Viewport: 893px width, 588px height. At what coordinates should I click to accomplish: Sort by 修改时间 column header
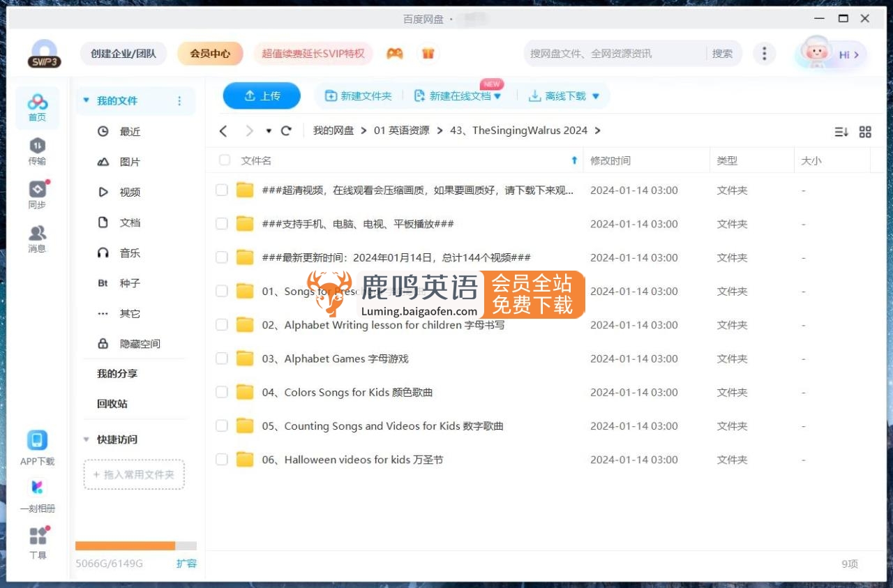pos(610,160)
